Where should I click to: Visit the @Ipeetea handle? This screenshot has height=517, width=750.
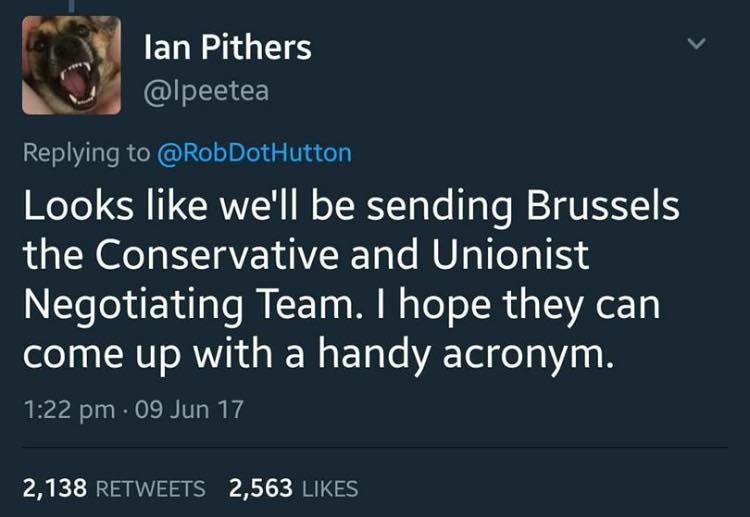pyautogui.click(x=206, y=91)
